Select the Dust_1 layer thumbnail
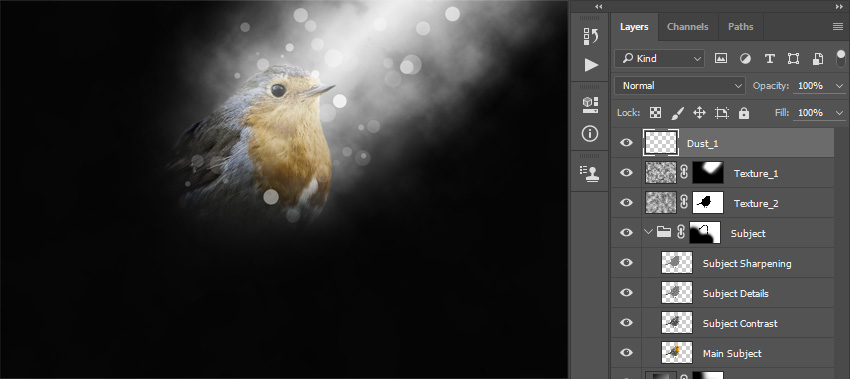 (x=660, y=143)
